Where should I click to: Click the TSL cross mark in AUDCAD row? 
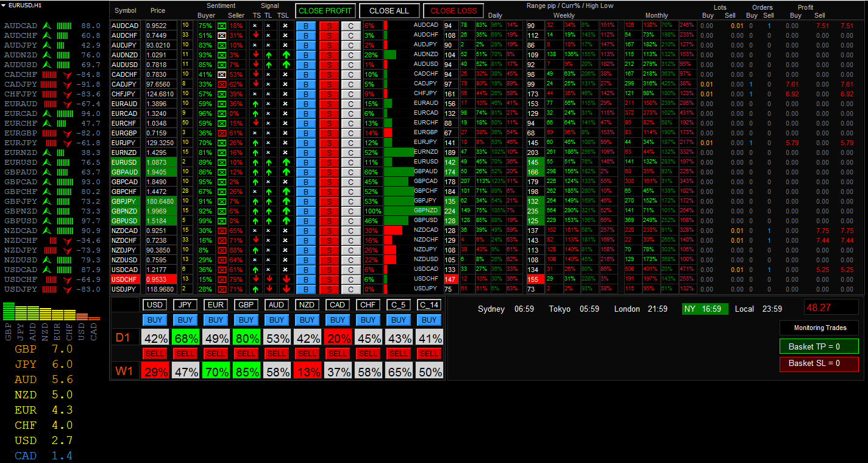tap(285, 26)
